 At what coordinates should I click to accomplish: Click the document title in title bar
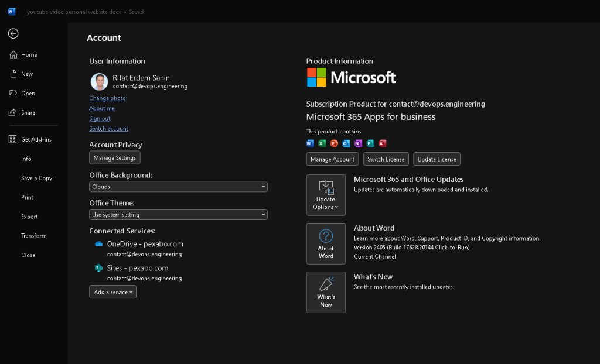pos(74,12)
